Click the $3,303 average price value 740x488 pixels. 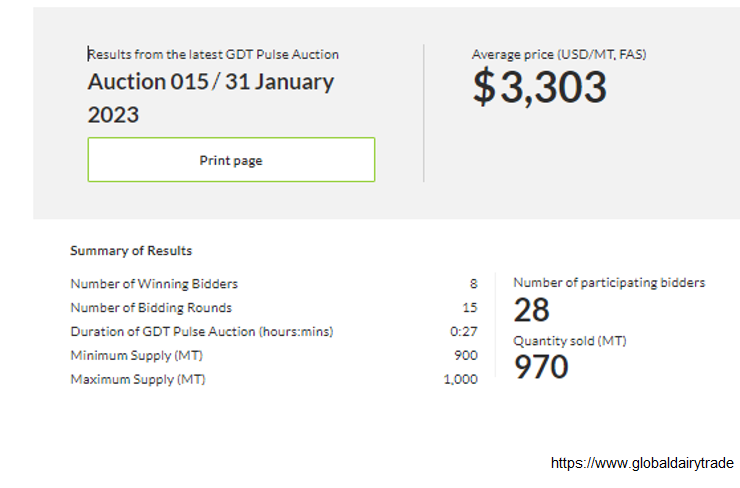(x=539, y=88)
